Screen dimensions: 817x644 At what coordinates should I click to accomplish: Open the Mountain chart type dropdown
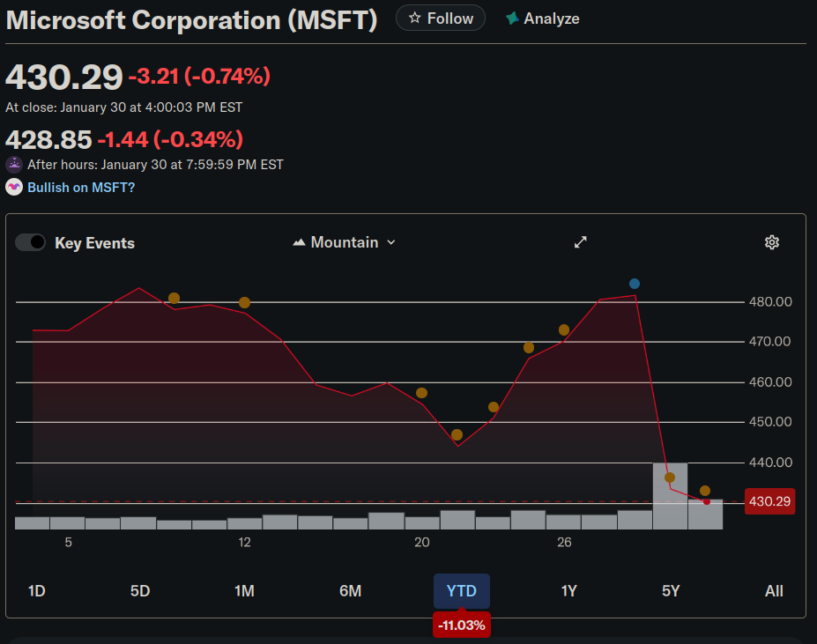click(x=345, y=242)
